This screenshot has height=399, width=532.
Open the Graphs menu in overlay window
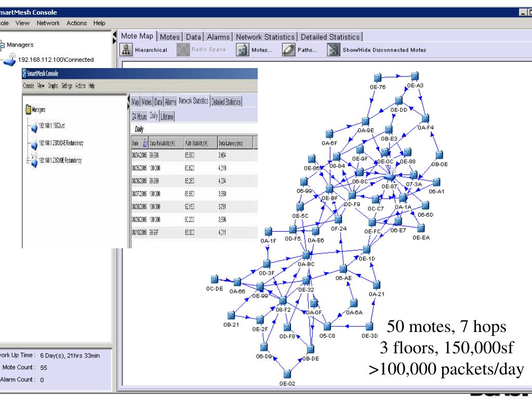[53, 86]
